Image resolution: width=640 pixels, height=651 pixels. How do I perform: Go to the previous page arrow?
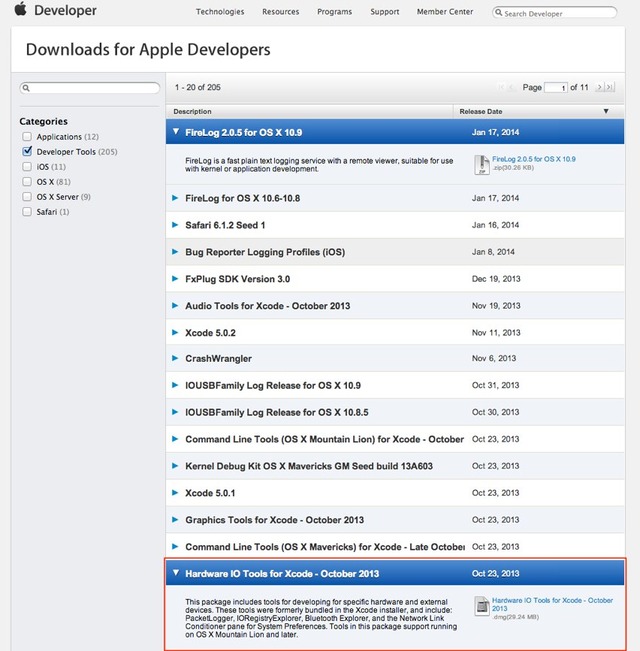click(511, 87)
